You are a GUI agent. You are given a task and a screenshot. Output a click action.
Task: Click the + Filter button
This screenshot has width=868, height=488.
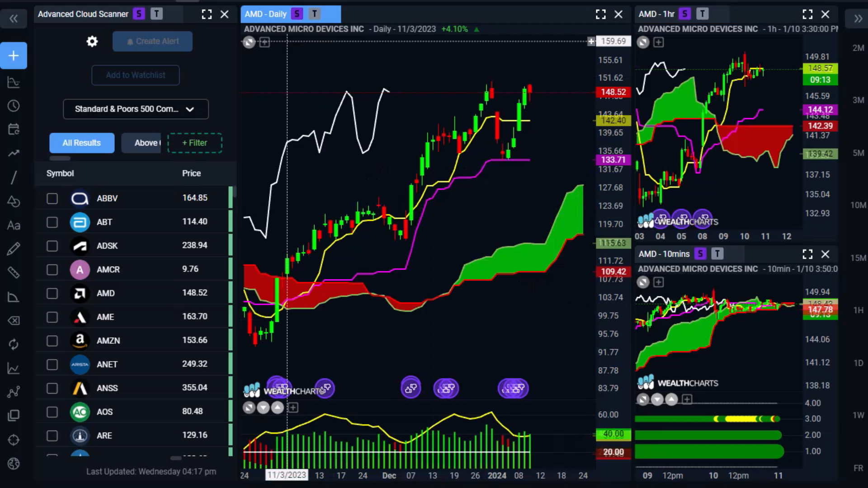click(x=195, y=143)
